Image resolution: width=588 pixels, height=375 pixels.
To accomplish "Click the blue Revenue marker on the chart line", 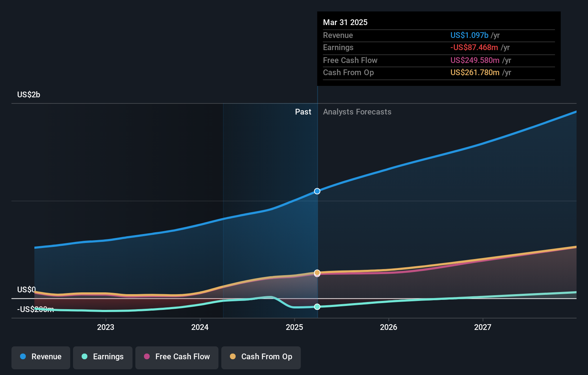I will pos(317,191).
